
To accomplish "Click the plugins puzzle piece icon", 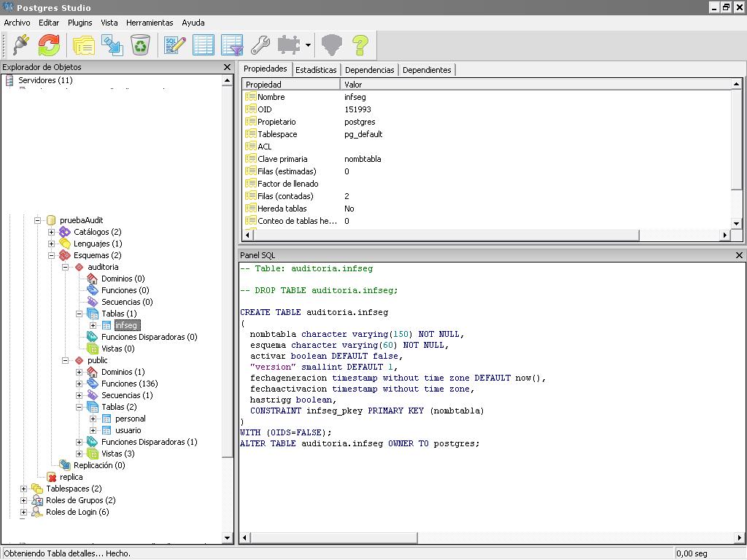I will coord(289,45).
